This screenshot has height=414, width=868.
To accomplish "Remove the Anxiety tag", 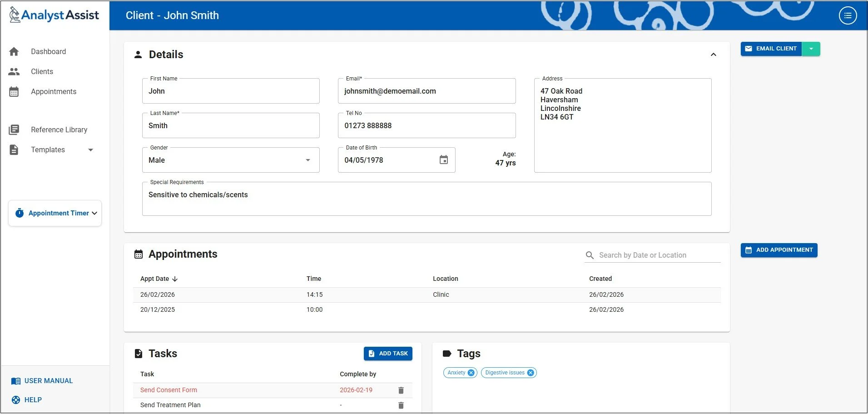I will [x=471, y=373].
